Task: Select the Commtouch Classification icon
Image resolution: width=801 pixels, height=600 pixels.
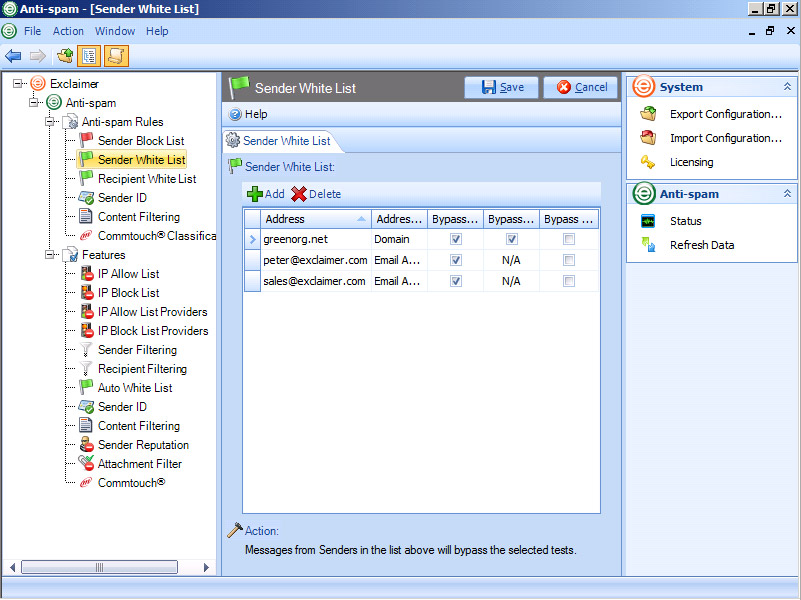Action: [86, 235]
